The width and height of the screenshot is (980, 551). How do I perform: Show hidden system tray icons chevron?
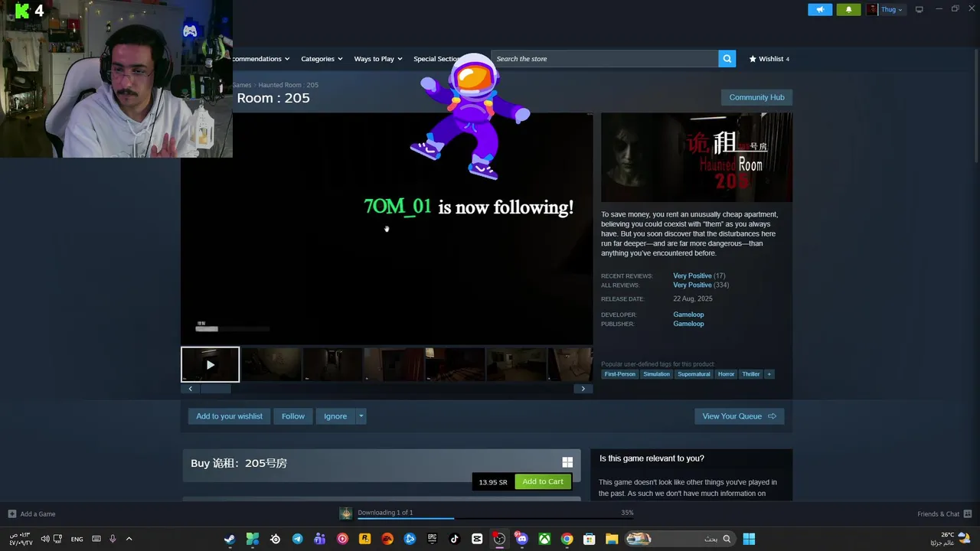[129, 539]
